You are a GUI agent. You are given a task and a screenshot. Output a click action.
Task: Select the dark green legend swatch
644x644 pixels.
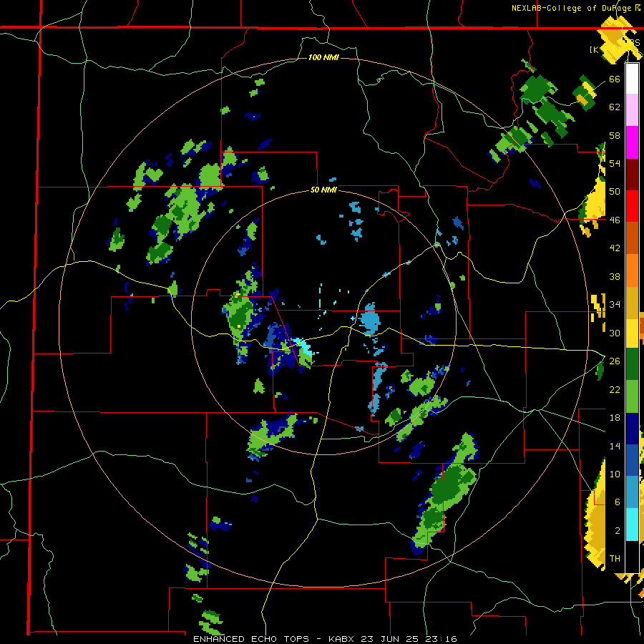tap(632, 364)
